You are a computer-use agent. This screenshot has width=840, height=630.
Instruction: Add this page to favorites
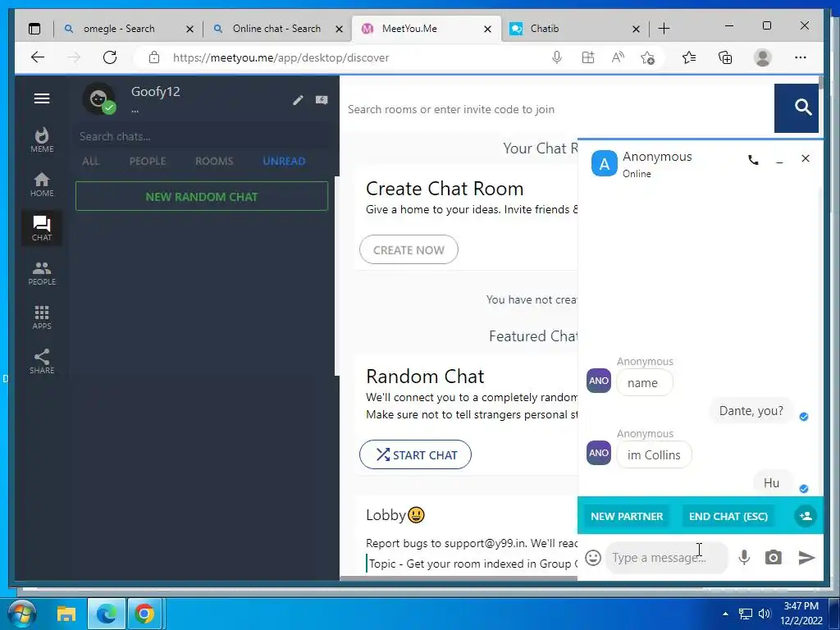tap(647, 57)
